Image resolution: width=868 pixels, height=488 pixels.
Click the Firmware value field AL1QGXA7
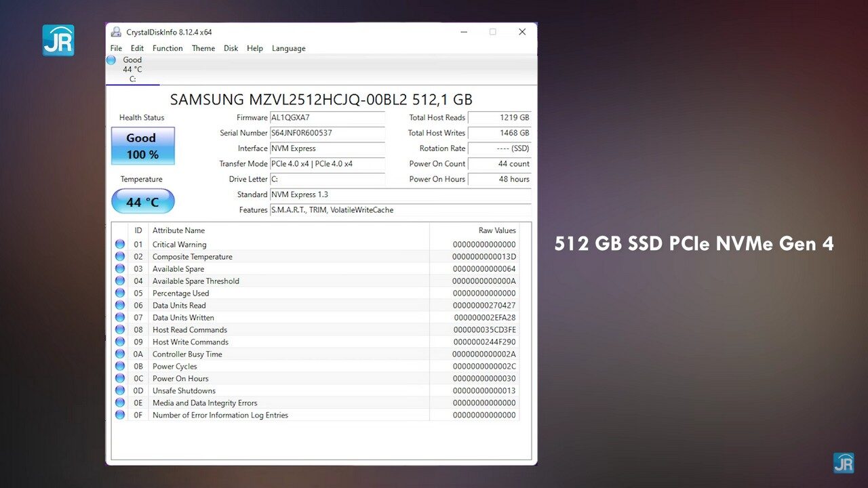(328, 117)
